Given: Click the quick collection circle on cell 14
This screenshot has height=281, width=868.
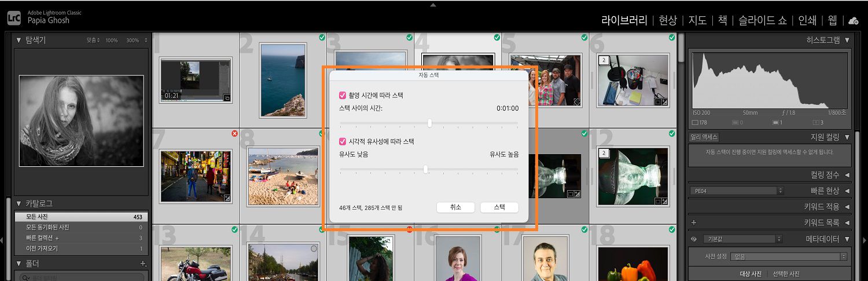Looking at the screenshot, I should tap(314, 249).
